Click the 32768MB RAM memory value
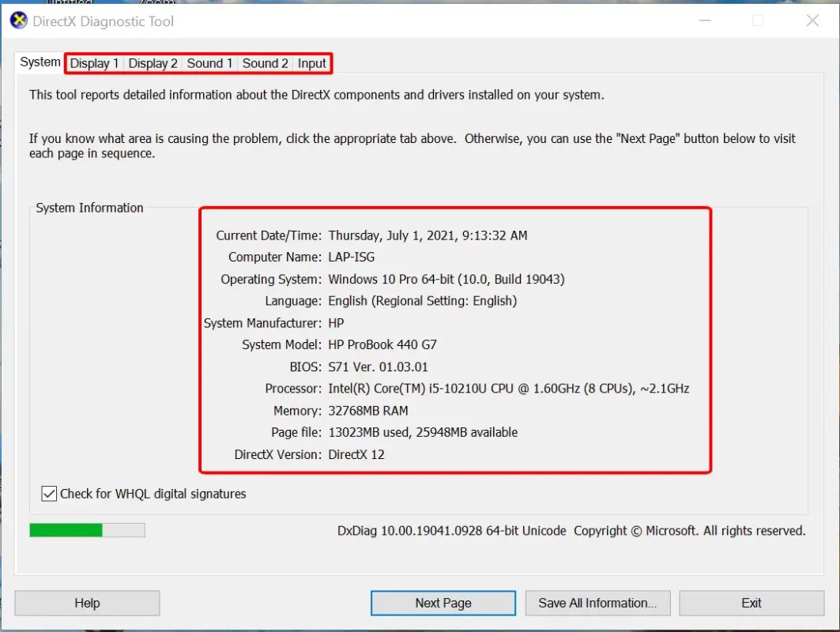Image resolution: width=840 pixels, height=632 pixels. coord(368,411)
